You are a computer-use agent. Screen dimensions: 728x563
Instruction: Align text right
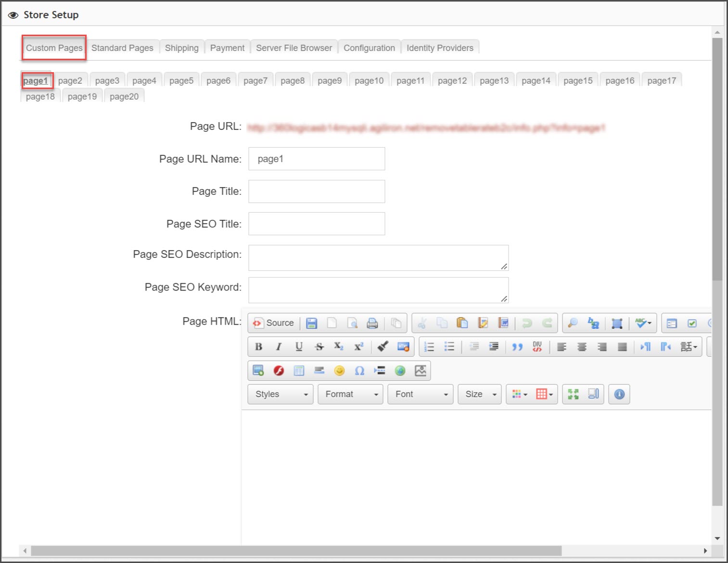point(602,346)
